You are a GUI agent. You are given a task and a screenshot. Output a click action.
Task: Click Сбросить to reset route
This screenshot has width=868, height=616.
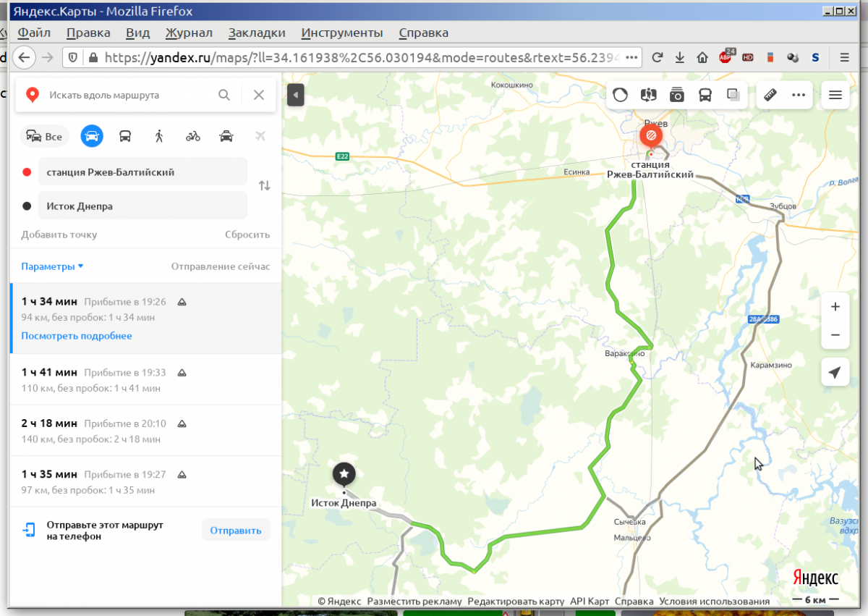[x=247, y=235]
